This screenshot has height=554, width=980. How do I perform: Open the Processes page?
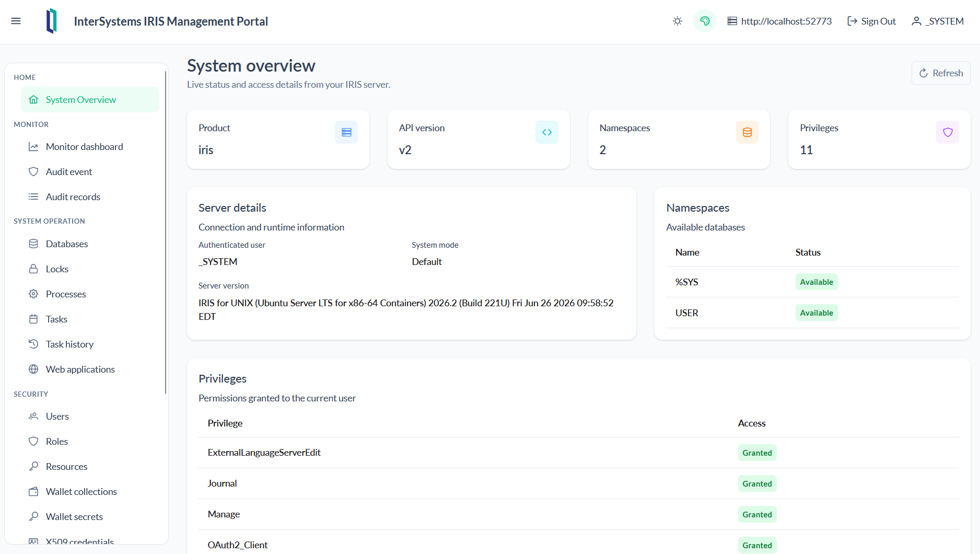[90, 294]
